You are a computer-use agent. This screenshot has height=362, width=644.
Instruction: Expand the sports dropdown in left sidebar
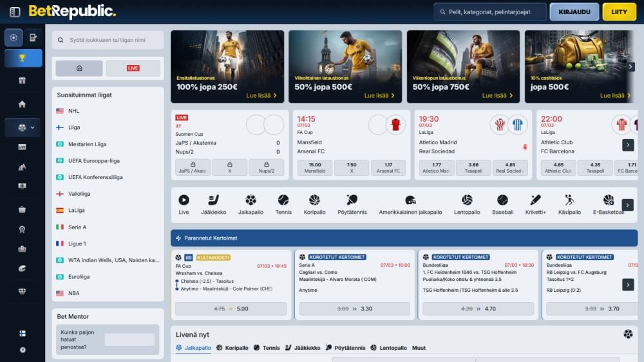coord(23,128)
